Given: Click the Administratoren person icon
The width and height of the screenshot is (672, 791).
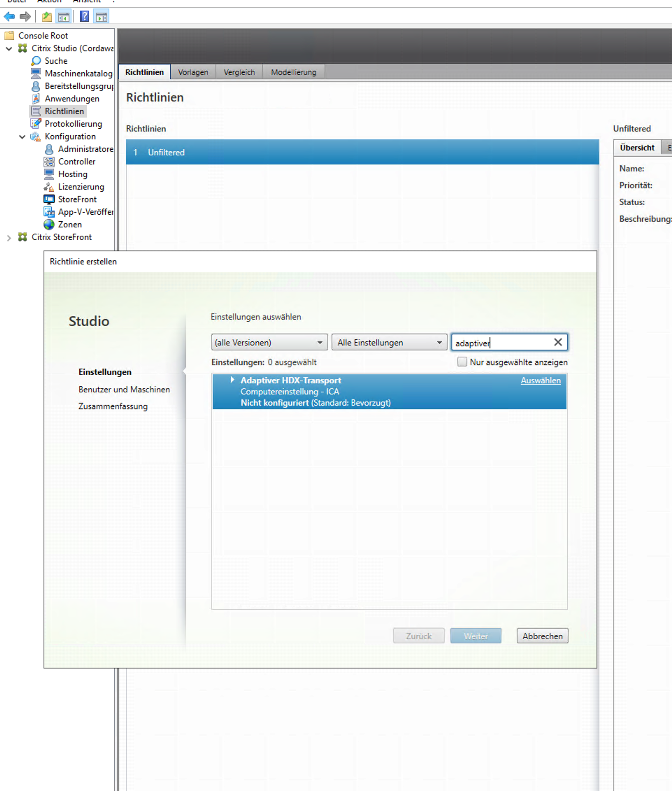Looking at the screenshot, I should (x=49, y=149).
